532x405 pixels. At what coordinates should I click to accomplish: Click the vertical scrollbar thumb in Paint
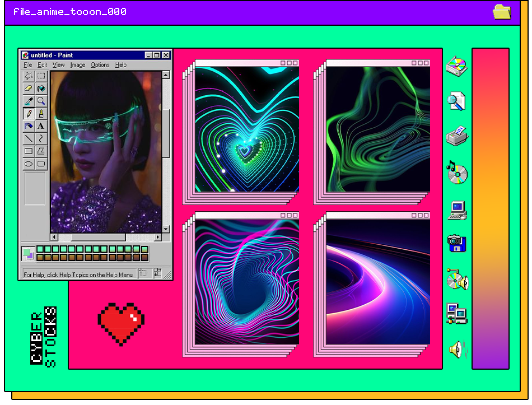click(166, 133)
